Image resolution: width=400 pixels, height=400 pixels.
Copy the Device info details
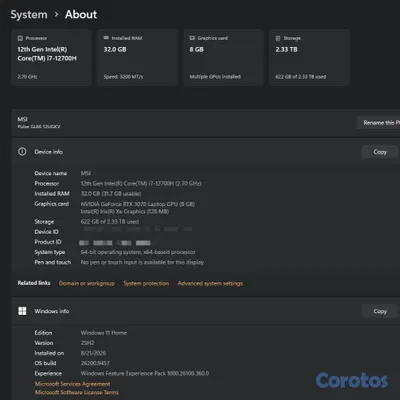coord(380,152)
